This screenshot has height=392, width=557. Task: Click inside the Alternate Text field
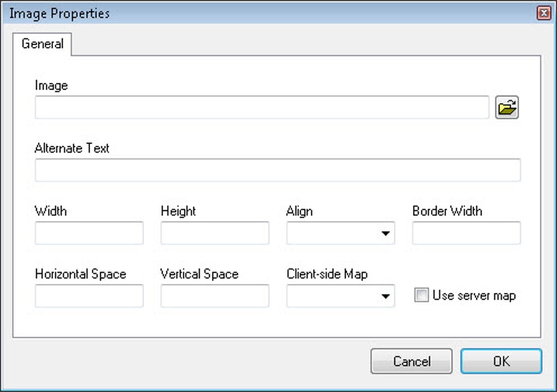pyautogui.click(x=278, y=170)
